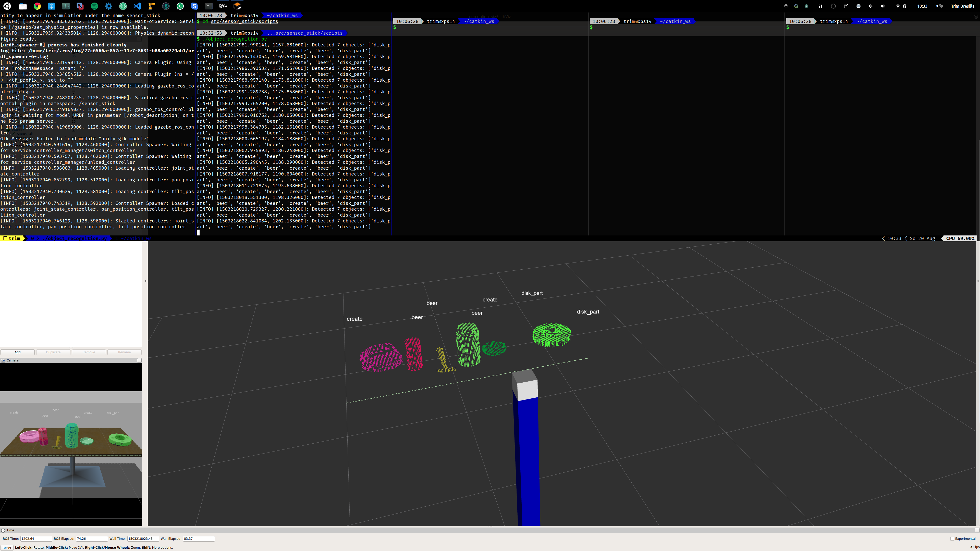Collapse the left panel with arrow handle
The width and height of the screenshot is (980, 551).
pos(145,281)
